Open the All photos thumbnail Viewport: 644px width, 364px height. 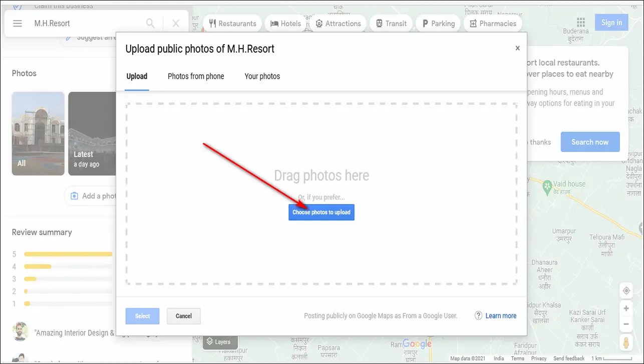pyautogui.click(x=38, y=133)
